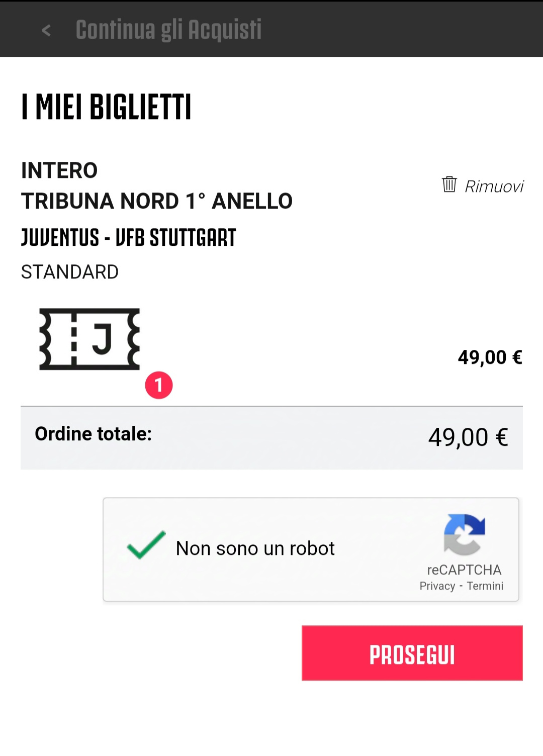543x756 pixels.
Task: Click the reCAPTCHA logo icon
Action: coord(464,534)
